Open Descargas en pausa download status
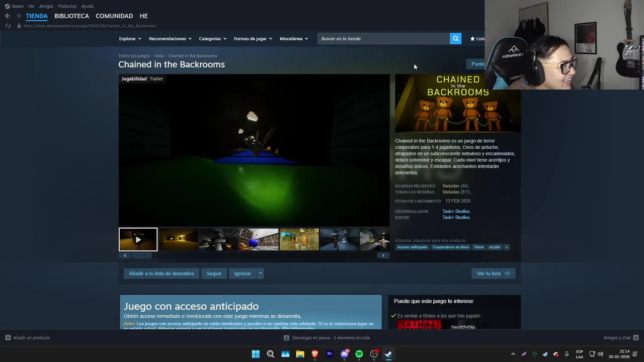644x362 pixels. [x=327, y=338]
